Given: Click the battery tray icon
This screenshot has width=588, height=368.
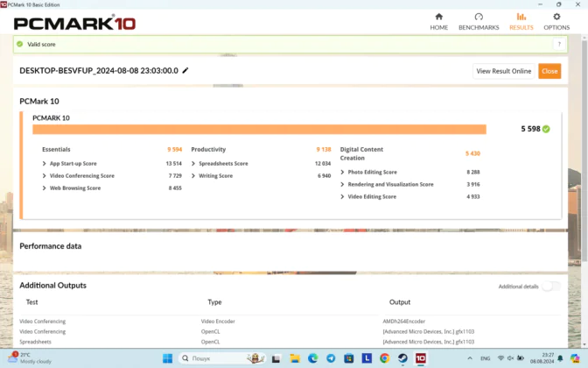Looking at the screenshot, I should (x=521, y=358).
